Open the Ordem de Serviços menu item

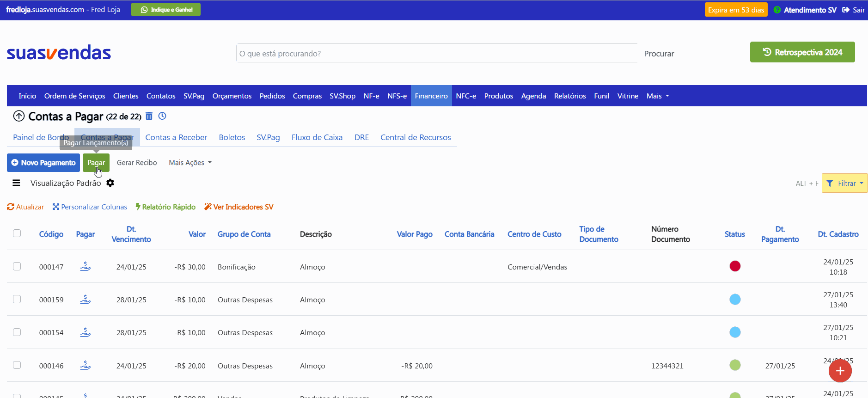(75, 96)
